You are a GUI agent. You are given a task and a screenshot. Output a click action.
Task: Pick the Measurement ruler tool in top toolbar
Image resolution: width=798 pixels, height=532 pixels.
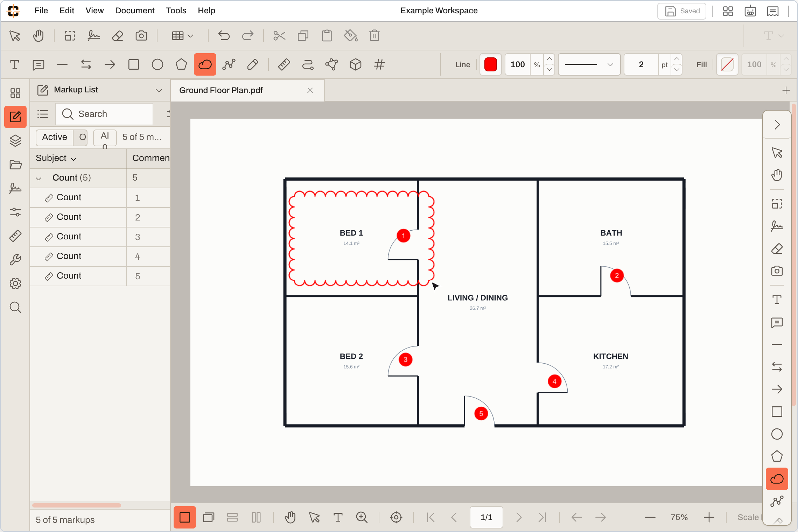[x=284, y=64]
